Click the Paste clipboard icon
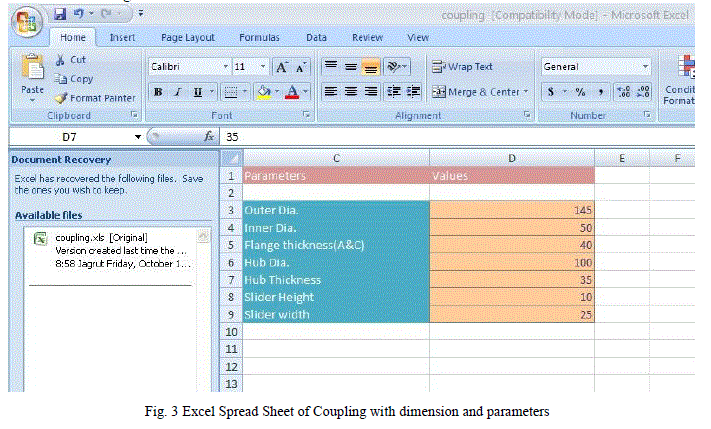The height and width of the screenshot is (429, 711). pos(32,72)
